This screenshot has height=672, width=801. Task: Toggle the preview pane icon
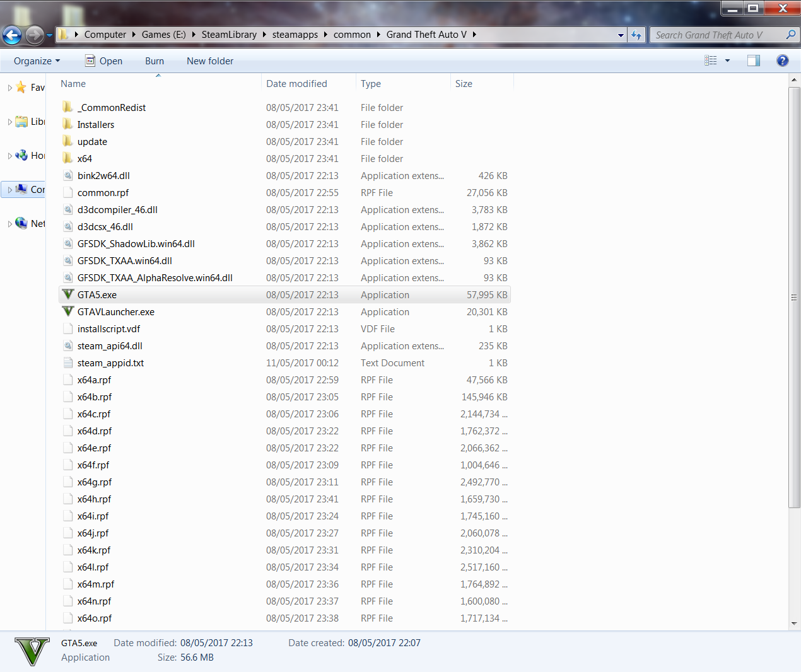[x=754, y=61]
